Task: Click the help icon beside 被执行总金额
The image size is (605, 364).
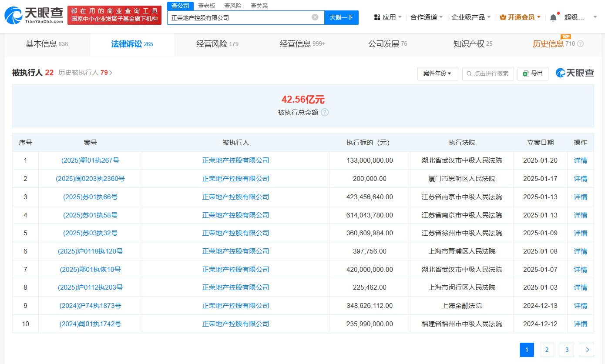Action: [x=325, y=113]
